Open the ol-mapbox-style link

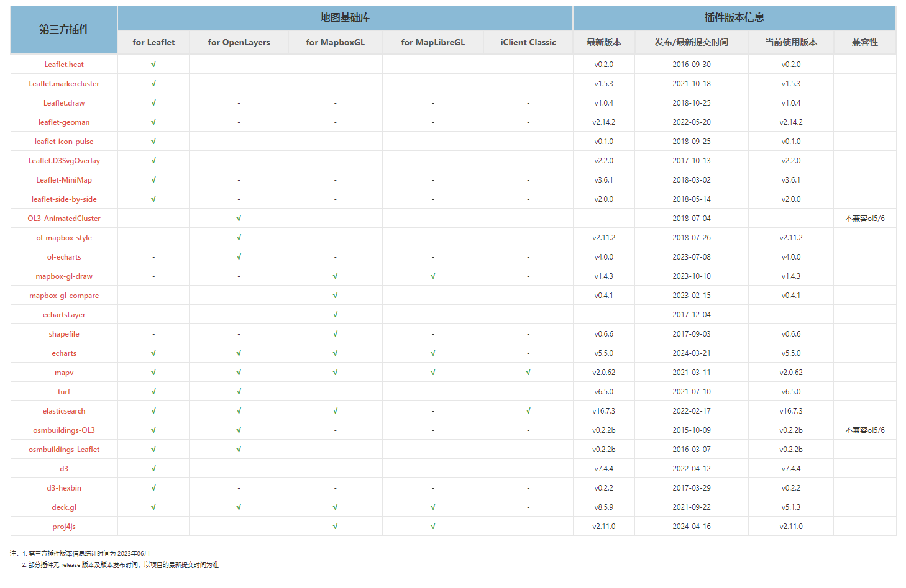coord(64,238)
